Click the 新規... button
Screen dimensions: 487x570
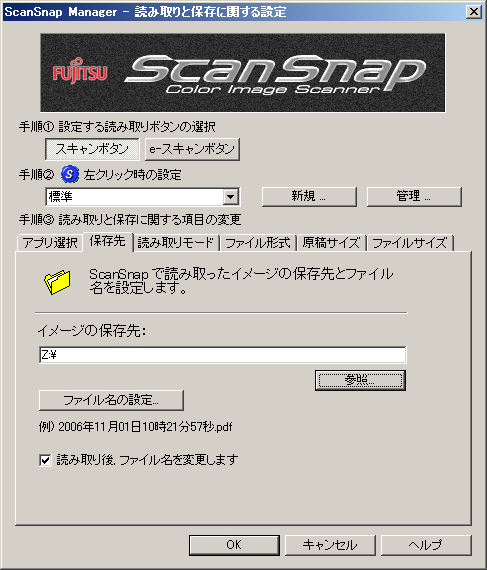(x=309, y=197)
